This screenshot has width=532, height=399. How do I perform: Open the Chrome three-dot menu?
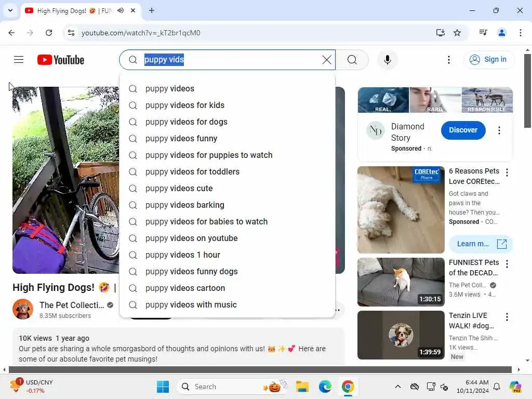[x=520, y=33]
